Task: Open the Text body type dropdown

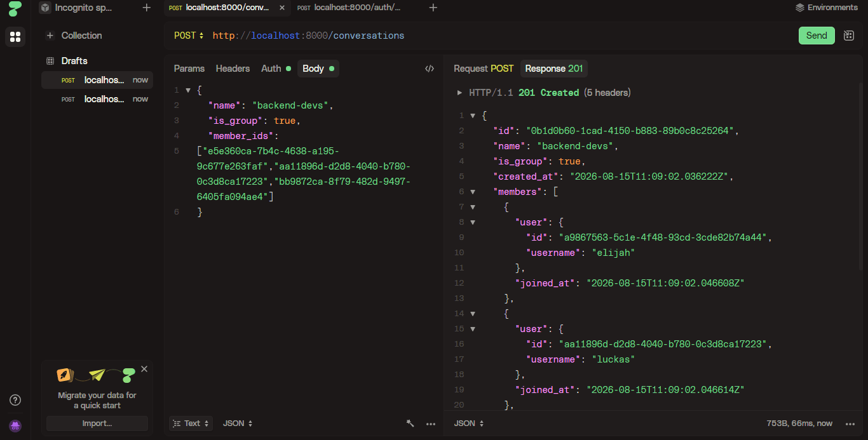Action: tap(191, 423)
